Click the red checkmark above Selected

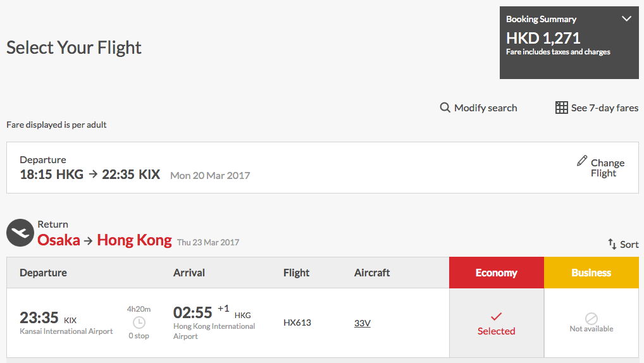pos(496,317)
